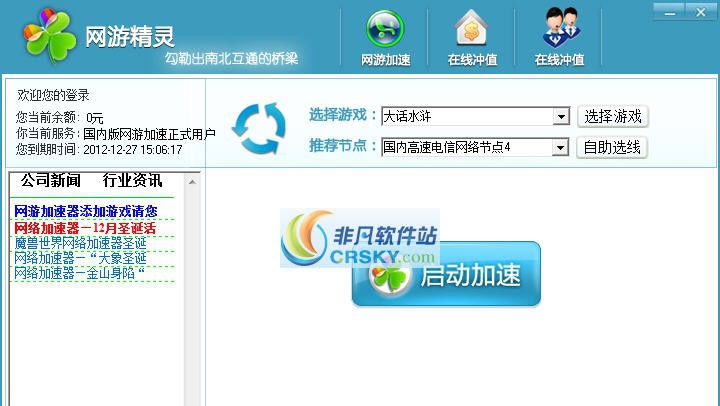The height and width of the screenshot is (406, 720).
Task: Close the 网游精灵 window
Action: tap(701, 12)
